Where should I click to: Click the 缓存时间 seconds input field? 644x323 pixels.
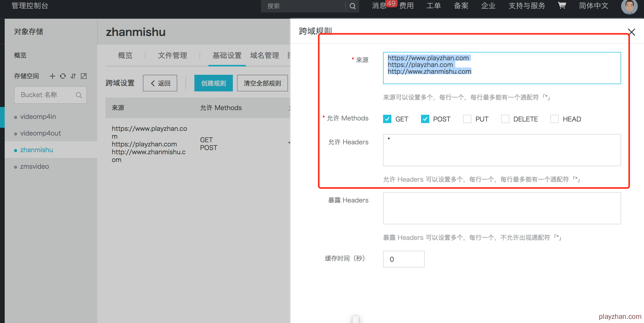[x=403, y=259]
